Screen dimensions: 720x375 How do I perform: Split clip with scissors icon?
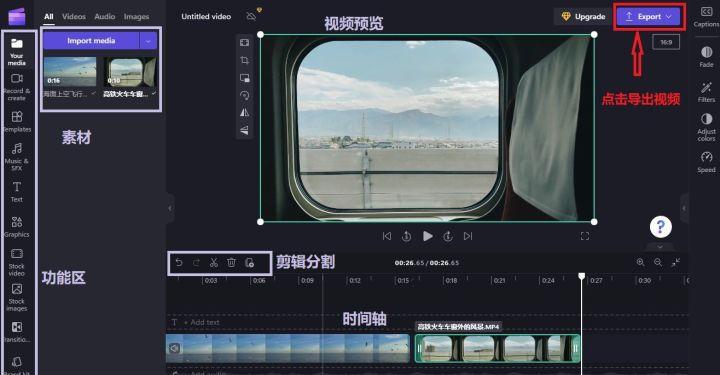coord(214,263)
